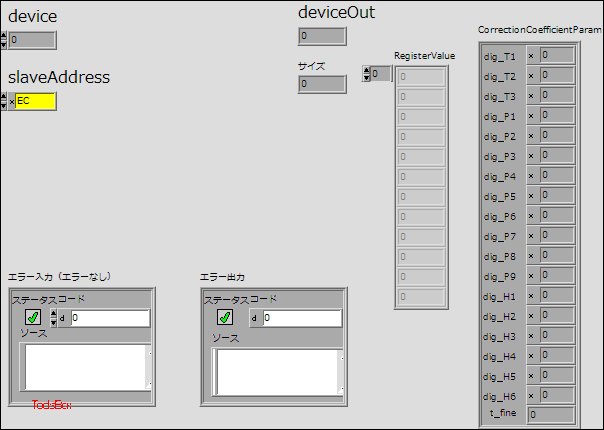Click the radix x icon beside dig_P5
The image size is (604, 430).
click(531, 197)
